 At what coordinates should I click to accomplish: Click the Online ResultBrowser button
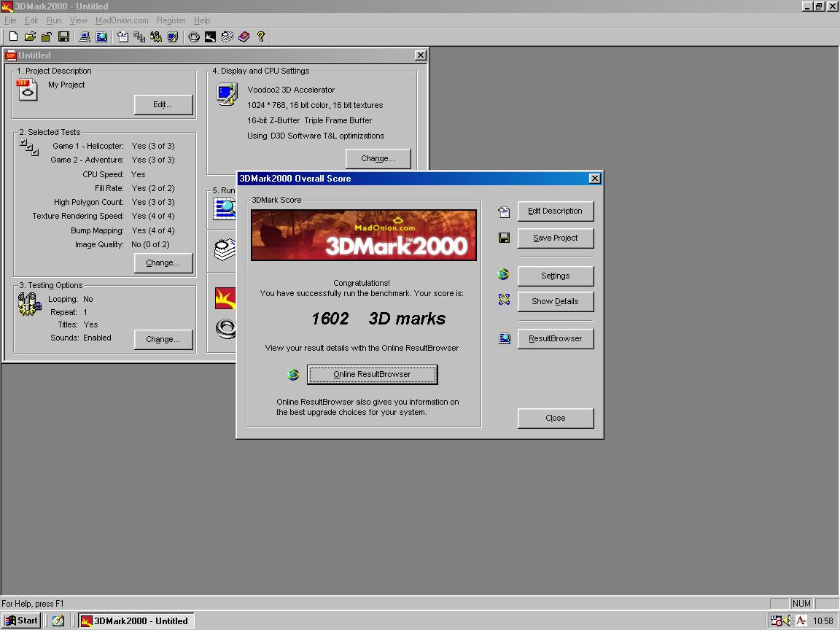[373, 375]
